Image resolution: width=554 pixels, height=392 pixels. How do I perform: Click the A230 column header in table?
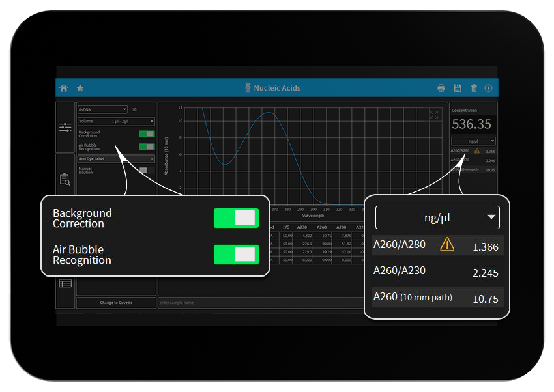coord(302,227)
